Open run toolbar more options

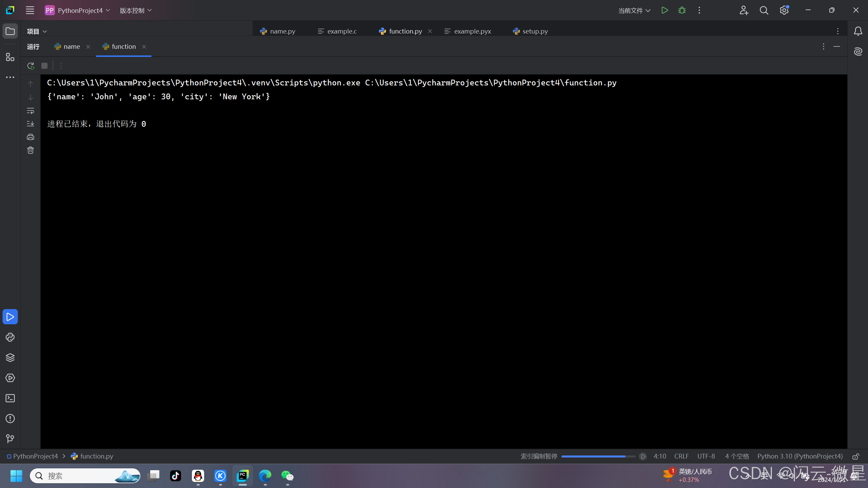(61, 66)
